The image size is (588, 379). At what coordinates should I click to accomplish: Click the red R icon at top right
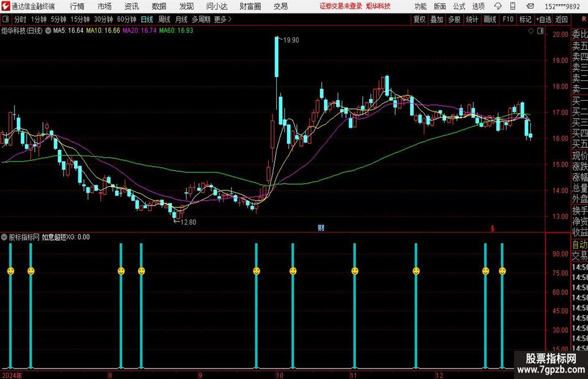click(584, 19)
